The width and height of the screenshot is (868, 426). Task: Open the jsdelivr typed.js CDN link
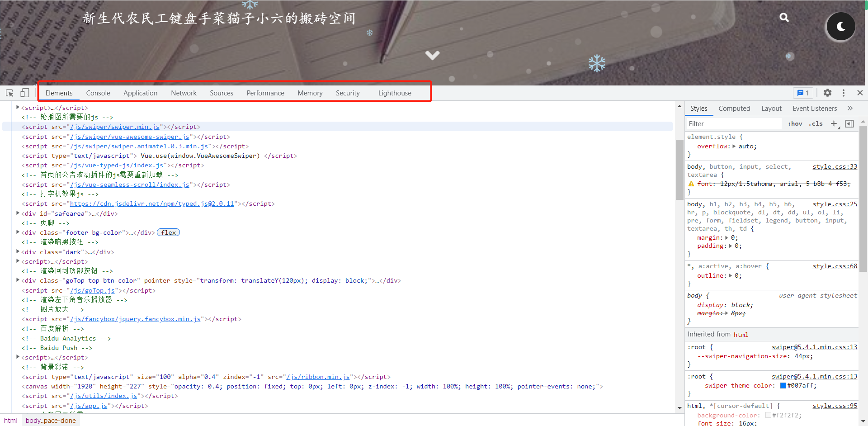152,204
